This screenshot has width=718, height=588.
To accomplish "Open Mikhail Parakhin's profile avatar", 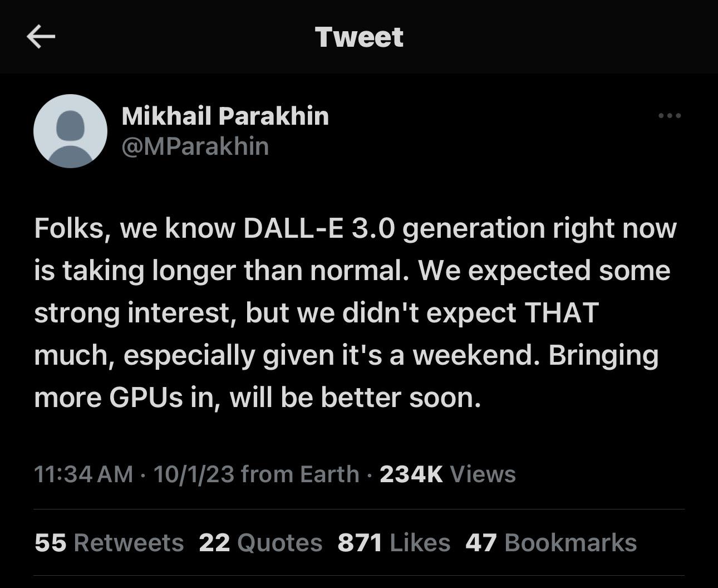I will (70, 131).
